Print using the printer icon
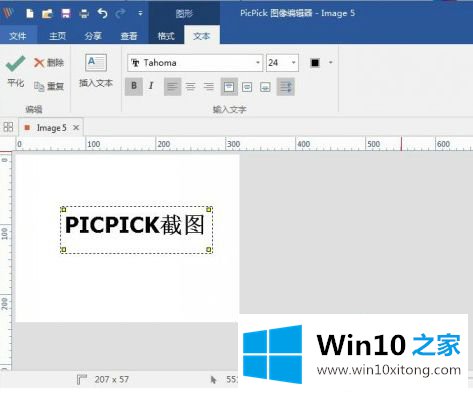The width and height of the screenshot is (473, 396). (84, 14)
